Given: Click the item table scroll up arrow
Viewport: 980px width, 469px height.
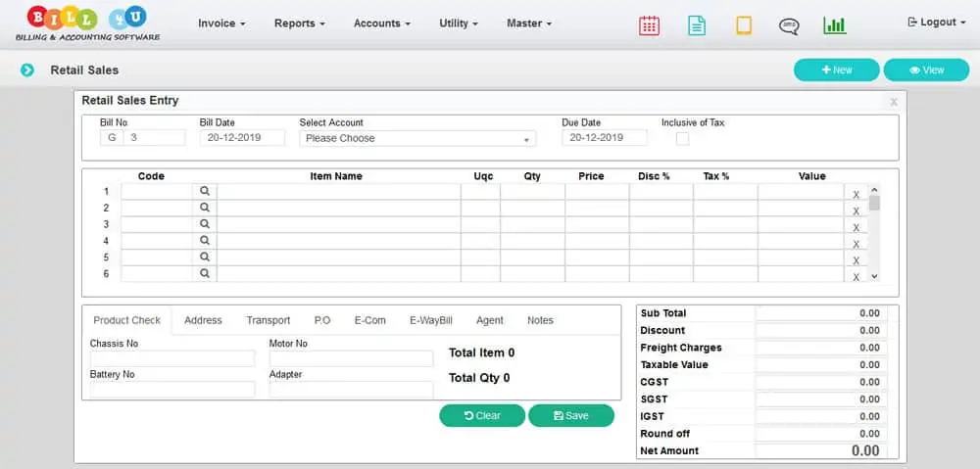Looking at the screenshot, I should tap(874, 189).
